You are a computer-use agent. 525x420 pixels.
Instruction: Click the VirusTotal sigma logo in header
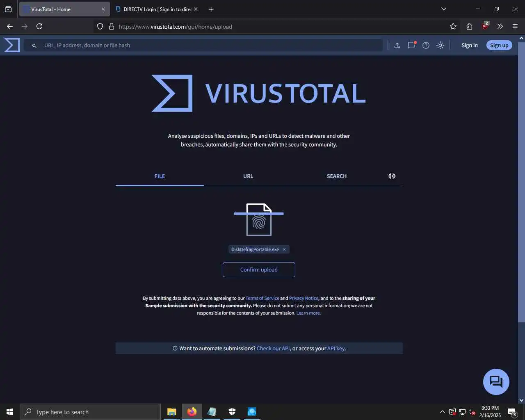pos(12,45)
